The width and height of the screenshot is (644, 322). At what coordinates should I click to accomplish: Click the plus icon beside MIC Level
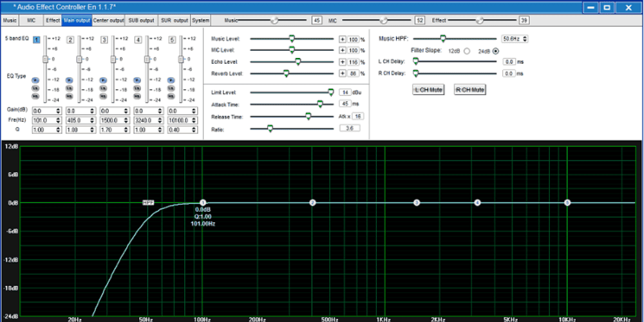(x=342, y=50)
